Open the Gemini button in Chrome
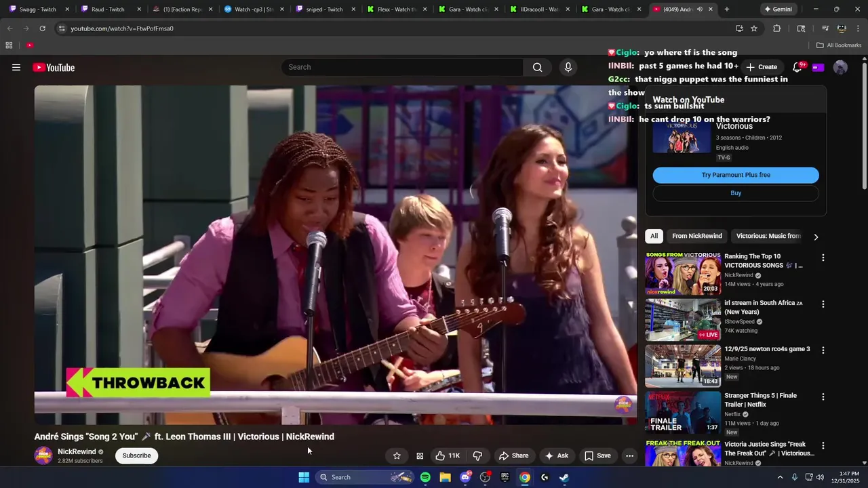Screen dimensions: 868x488 (778, 9)
